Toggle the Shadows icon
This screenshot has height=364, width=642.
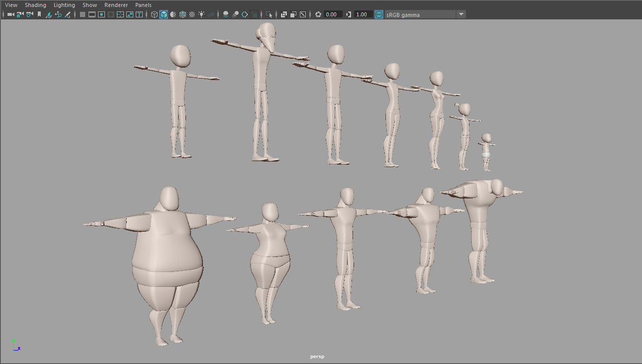(x=211, y=14)
